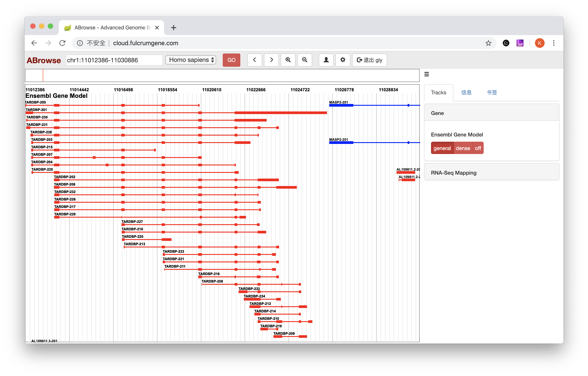This screenshot has height=376, width=588.
Task: Reload the browser page
Action: 62,43
